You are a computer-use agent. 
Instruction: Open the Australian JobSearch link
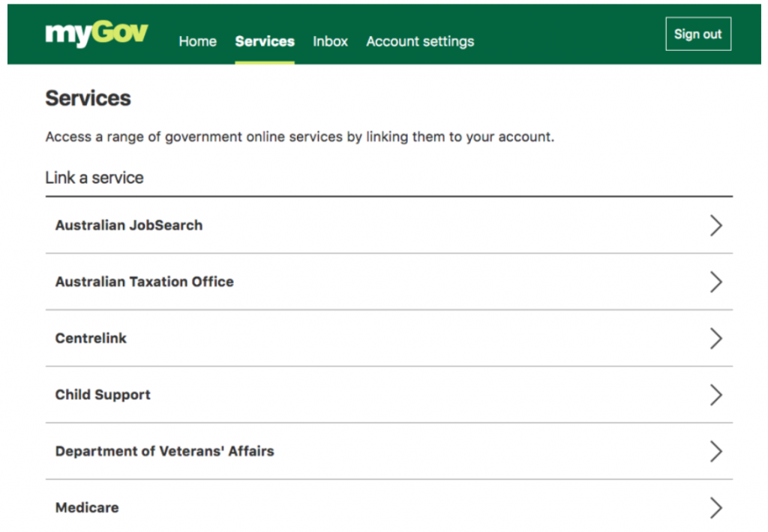pyautogui.click(x=129, y=225)
